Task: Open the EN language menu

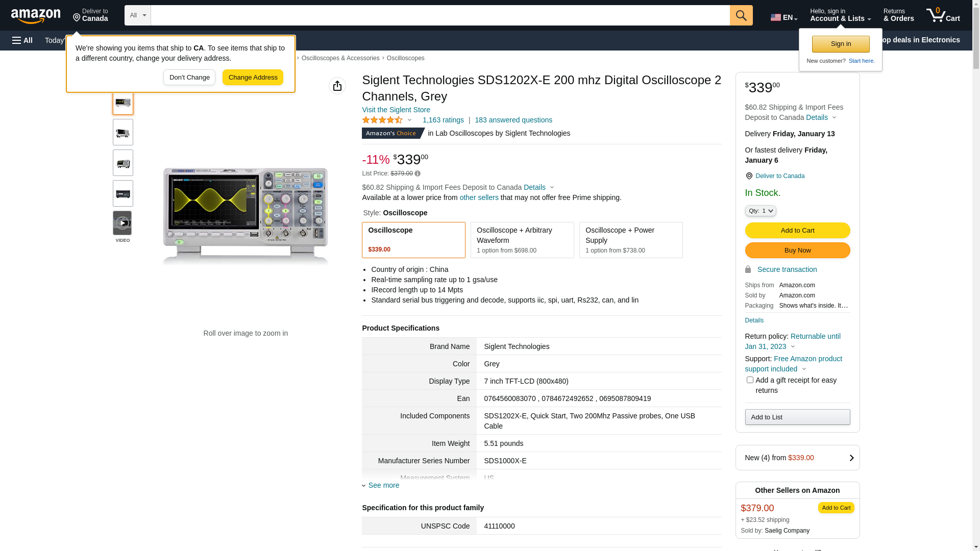Action: coord(783,17)
